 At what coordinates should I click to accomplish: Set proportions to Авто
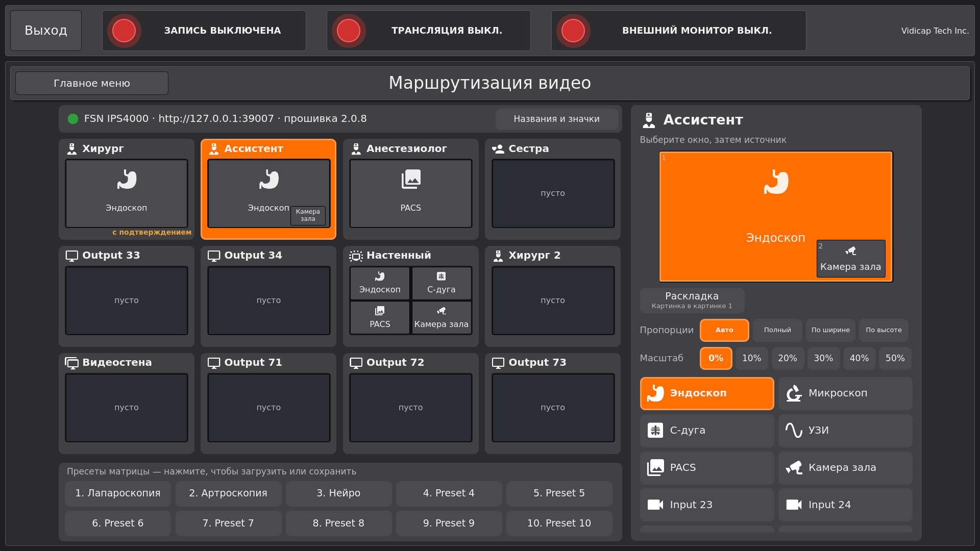click(x=724, y=330)
